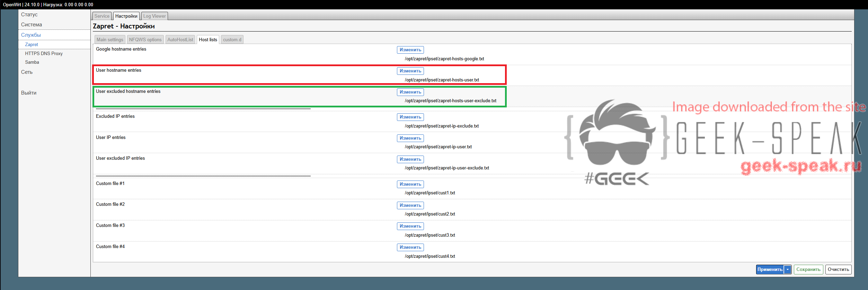Image resolution: width=868 pixels, height=290 pixels.
Task: Edit the Excluded IP entries list
Action: point(410,117)
